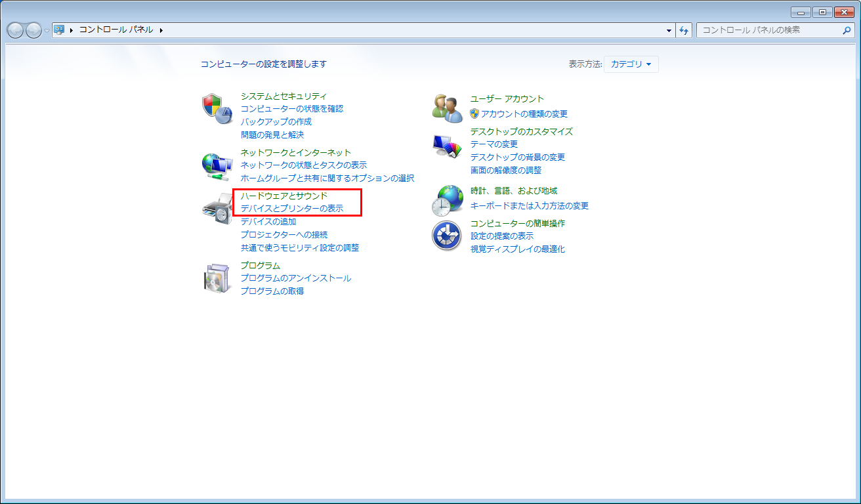
Task: Click the Network and Internet globe icon
Action: point(217,166)
